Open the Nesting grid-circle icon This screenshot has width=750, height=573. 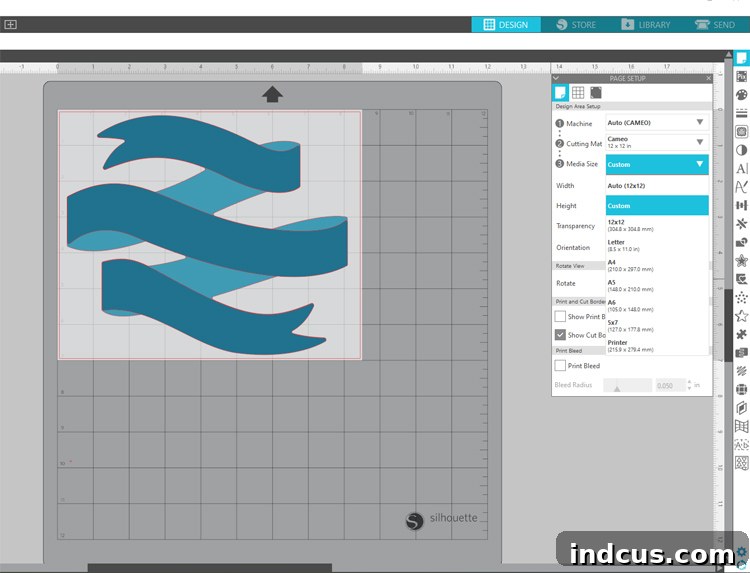tap(741, 389)
